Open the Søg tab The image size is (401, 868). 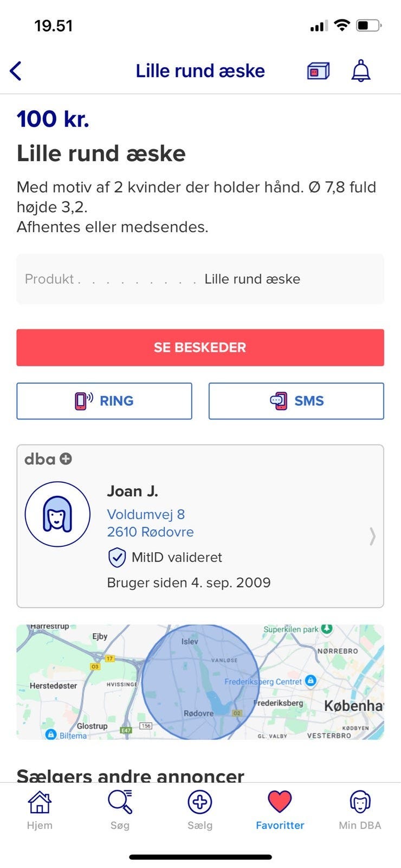[120, 810]
